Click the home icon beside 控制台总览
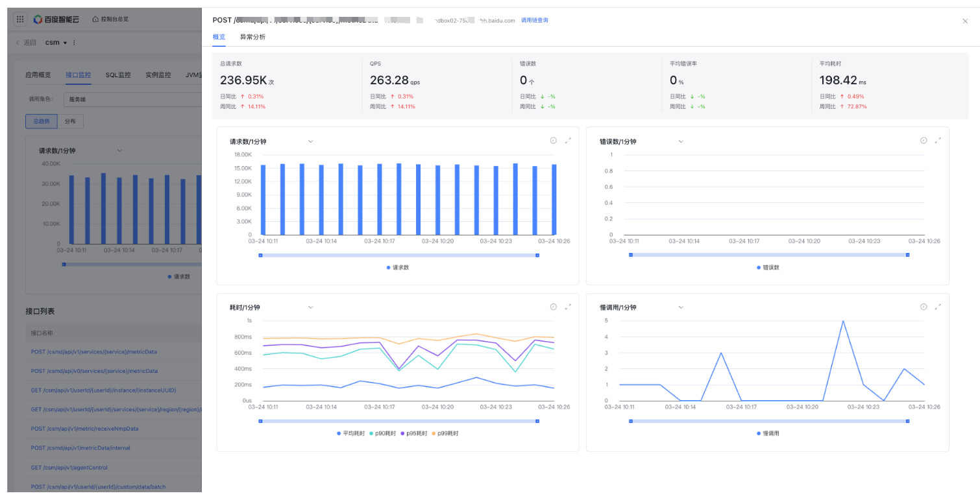The height and width of the screenshot is (500, 980). (x=96, y=19)
